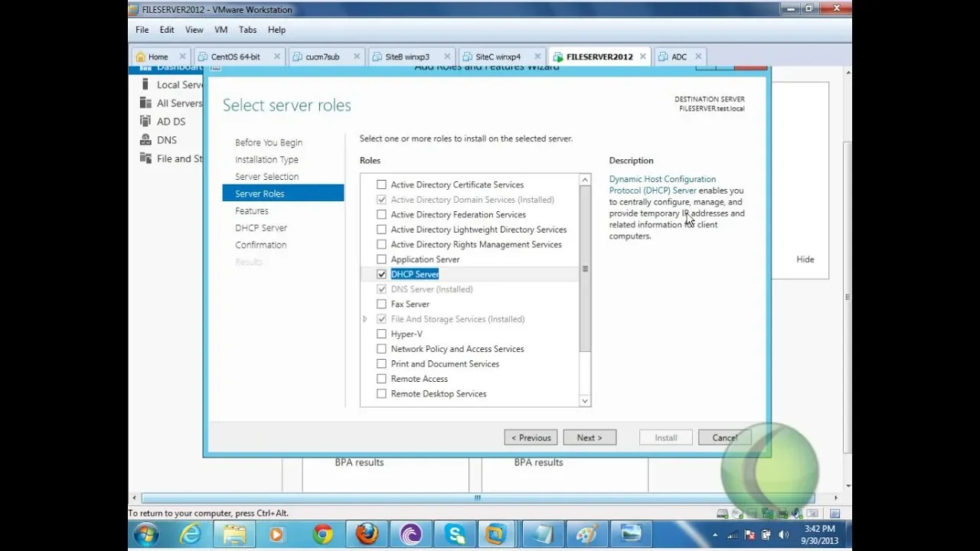980x551 pixels.
Task: Open Windows Media Player taskbar icon
Action: coord(277,534)
